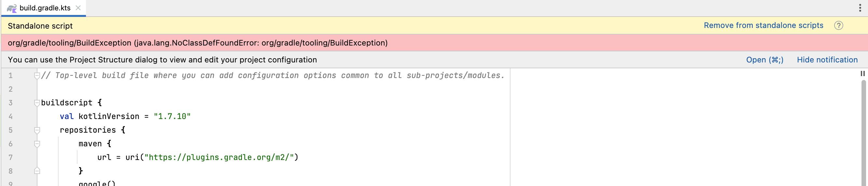This screenshot has height=186, width=868.
Task: Click Hide notification link
Action: point(827,60)
